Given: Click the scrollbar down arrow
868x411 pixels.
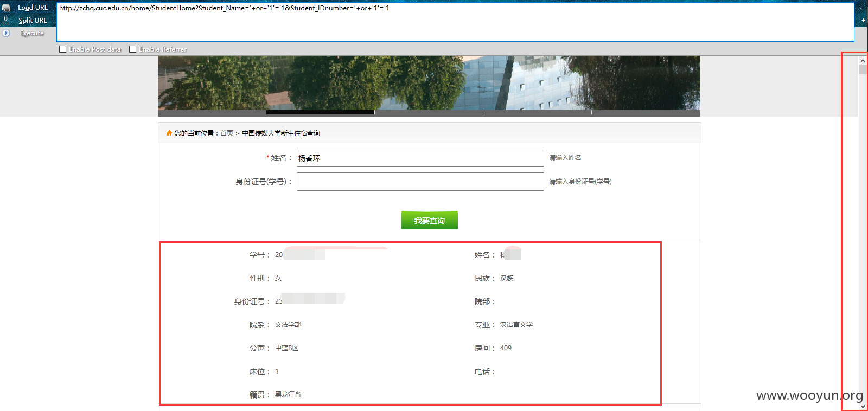Looking at the screenshot, I should point(863,406).
